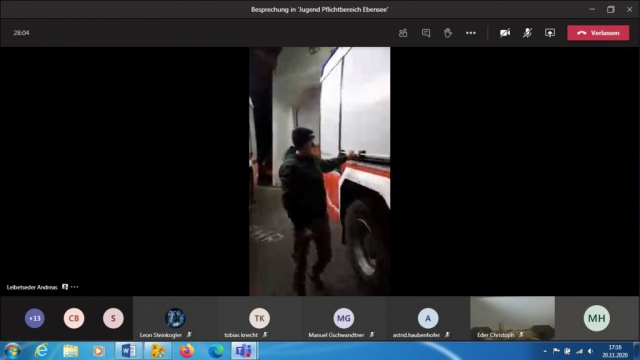Open the share screen tray icon
This screenshot has width=640, height=360.
point(550,33)
